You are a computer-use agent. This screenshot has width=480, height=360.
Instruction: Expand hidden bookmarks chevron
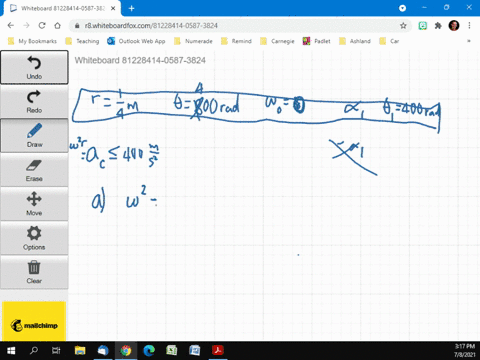469,41
